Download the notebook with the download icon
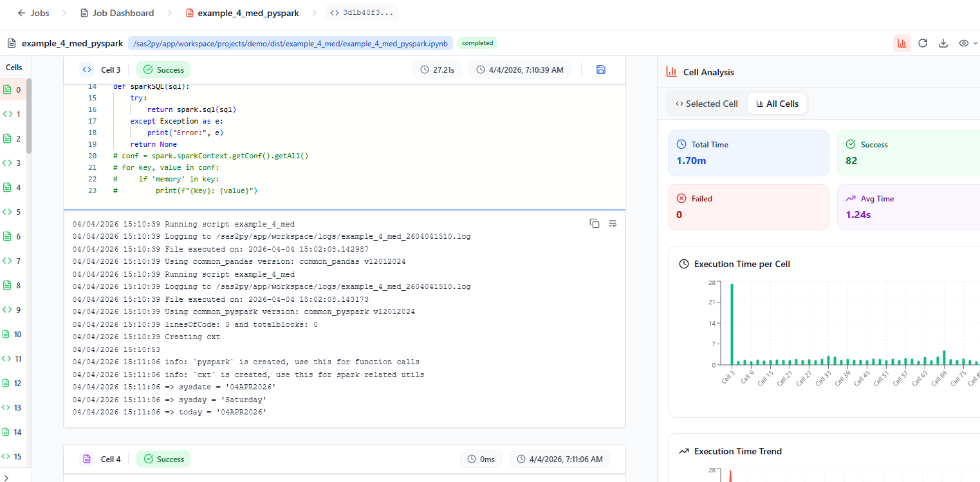This screenshot has width=980, height=482. (943, 43)
